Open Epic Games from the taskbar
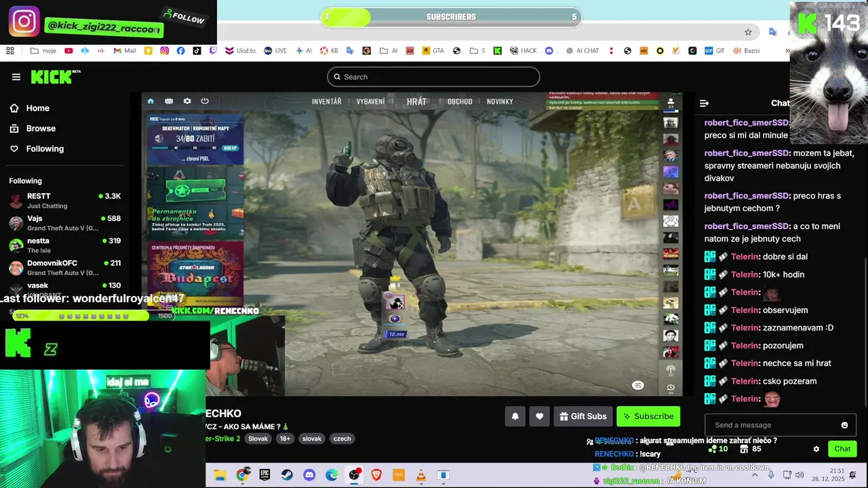Image resolution: width=868 pixels, height=488 pixels. (264, 475)
